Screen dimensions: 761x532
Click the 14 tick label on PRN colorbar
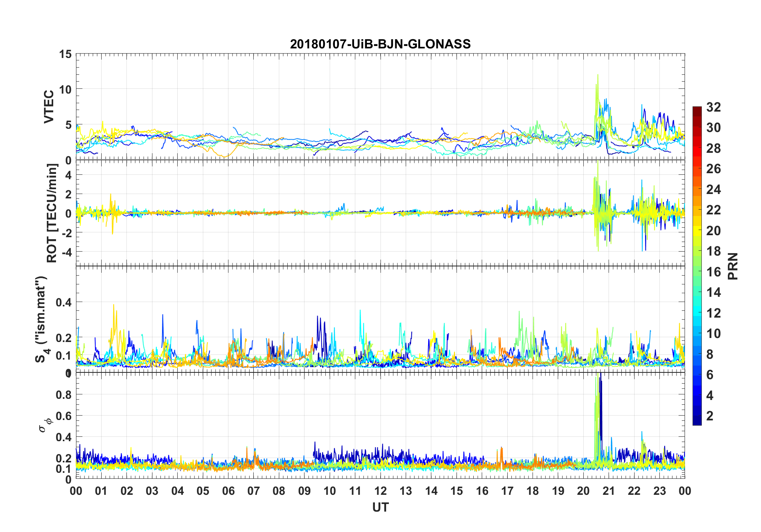coord(713,292)
